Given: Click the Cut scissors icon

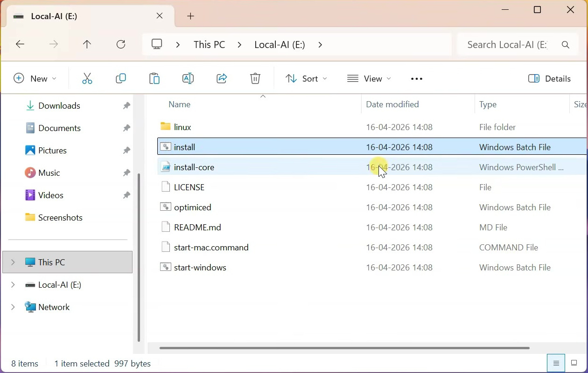Looking at the screenshot, I should tap(87, 78).
